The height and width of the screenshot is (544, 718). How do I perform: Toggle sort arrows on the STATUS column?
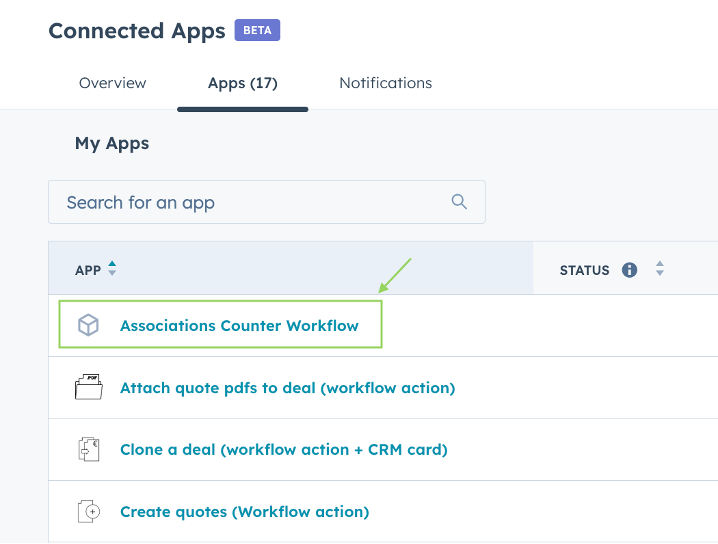click(x=659, y=270)
